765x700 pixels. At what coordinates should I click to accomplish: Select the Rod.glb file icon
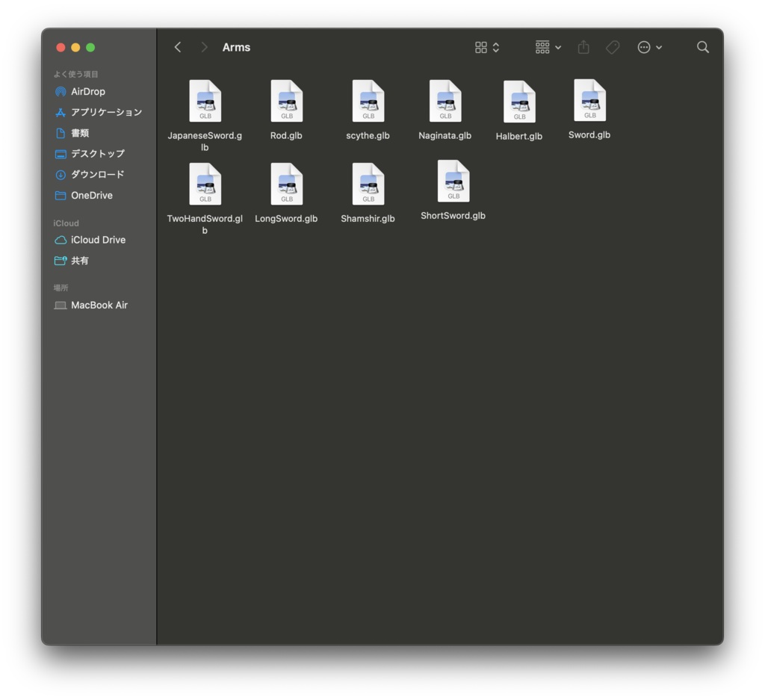tap(286, 101)
